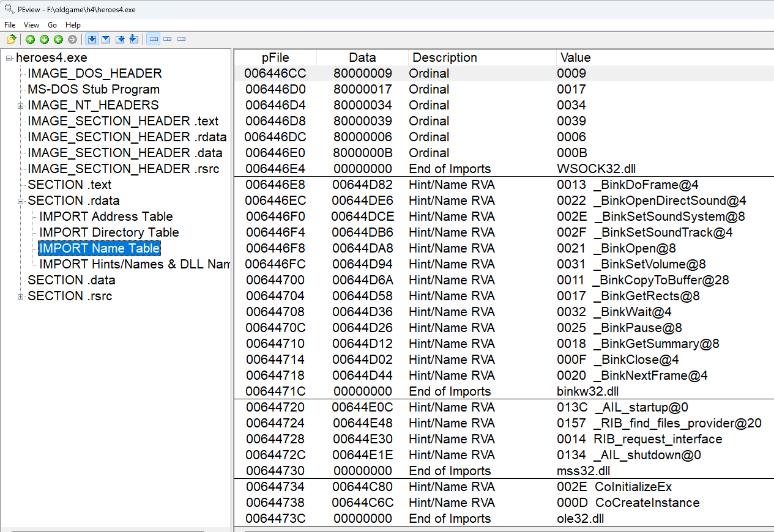Expand the SECTION .rsrc node

click(21, 297)
